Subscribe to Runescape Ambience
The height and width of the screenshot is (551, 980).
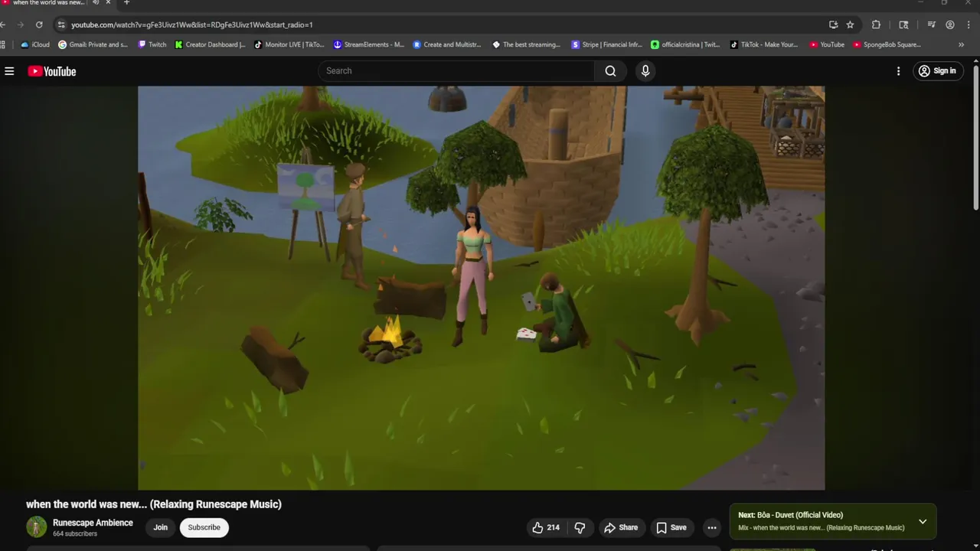(204, 527)
